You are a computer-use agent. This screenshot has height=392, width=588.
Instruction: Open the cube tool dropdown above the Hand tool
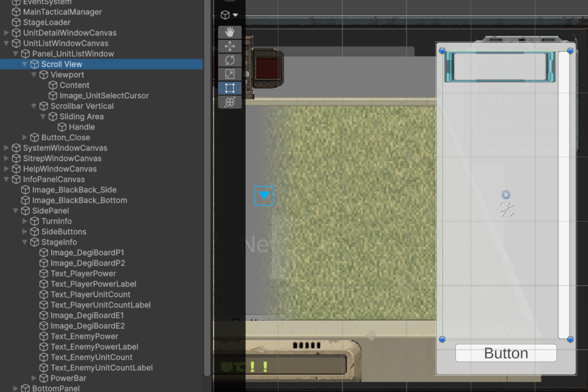(230, 15)
